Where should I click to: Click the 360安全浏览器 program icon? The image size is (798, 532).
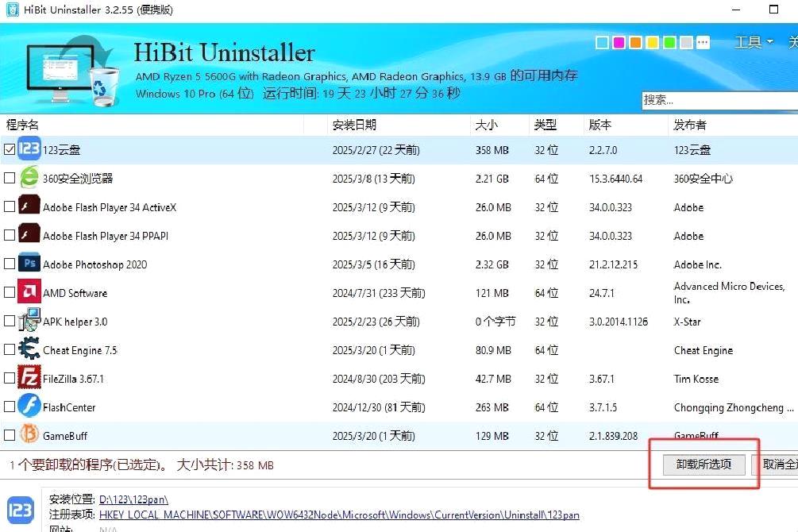coord(29,177)
